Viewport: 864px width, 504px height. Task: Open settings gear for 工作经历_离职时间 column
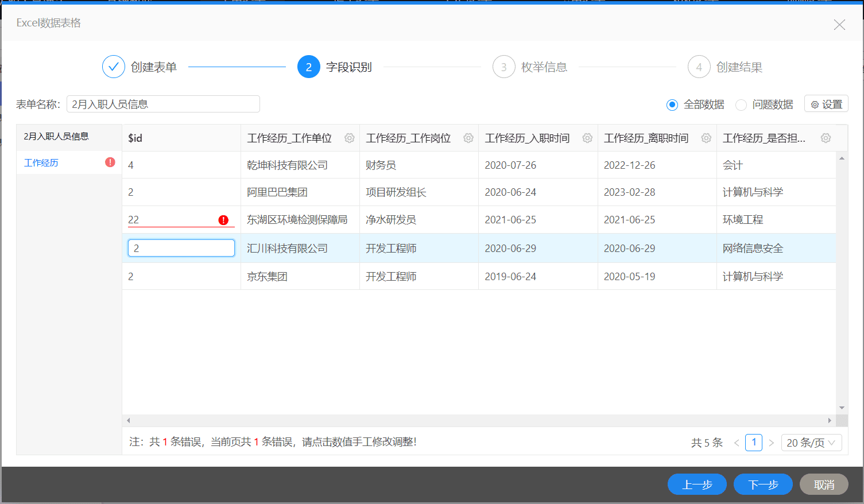pyautogui.click(x=706, y=138)
